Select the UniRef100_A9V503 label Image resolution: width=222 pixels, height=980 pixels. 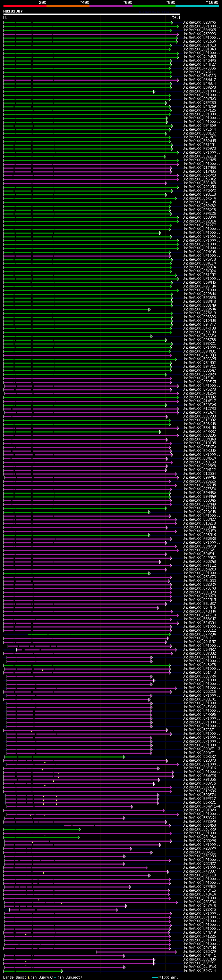[199, 99]
